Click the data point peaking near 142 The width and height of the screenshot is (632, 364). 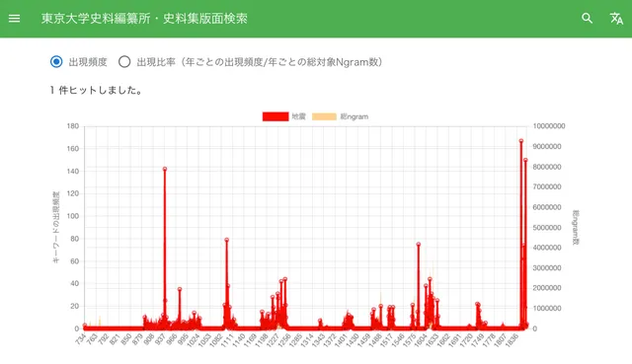click(x=165, y=169)
